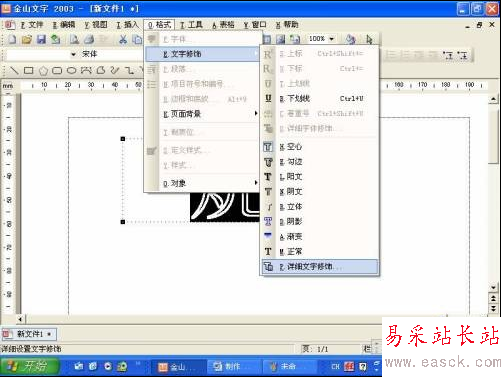The image size is (502, 377).
Task: Switch to the 新文件1 document tab
Action: [29, 334]
